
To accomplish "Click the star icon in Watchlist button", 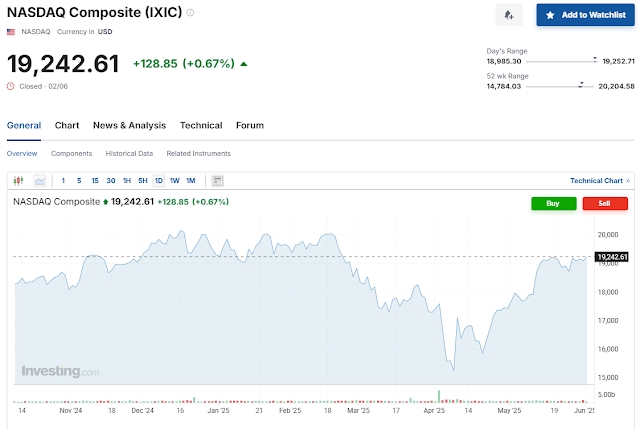I will click(550, 15).
